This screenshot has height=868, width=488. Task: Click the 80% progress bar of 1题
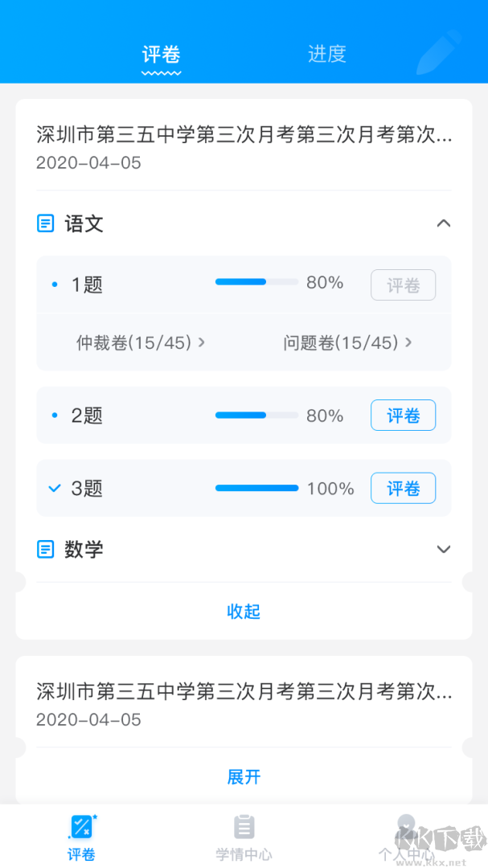pyautogui.click(x=256, y=282)
